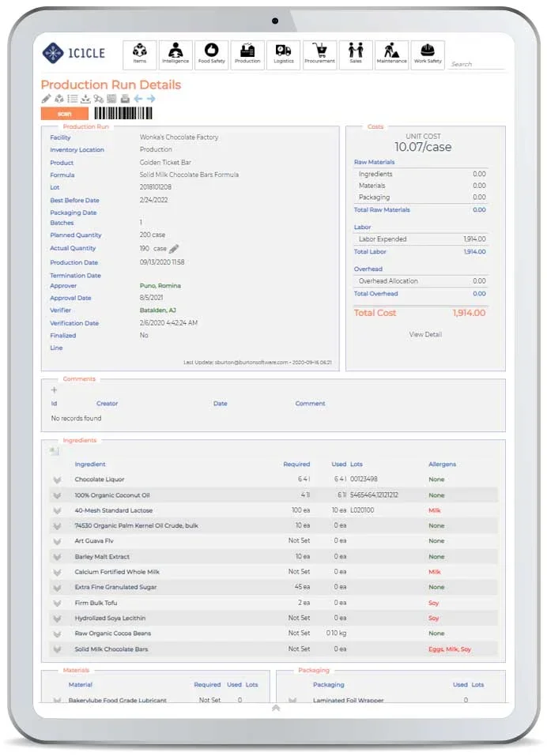
Task: Click the printer icon
Action: pos(125,99)
